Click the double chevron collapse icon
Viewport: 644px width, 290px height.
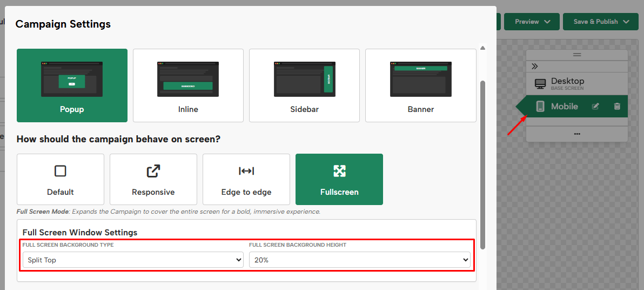coord(534,67)
